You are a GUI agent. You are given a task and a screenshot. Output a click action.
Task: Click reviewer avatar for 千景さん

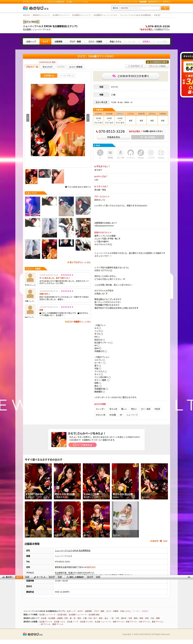[30, 294]
